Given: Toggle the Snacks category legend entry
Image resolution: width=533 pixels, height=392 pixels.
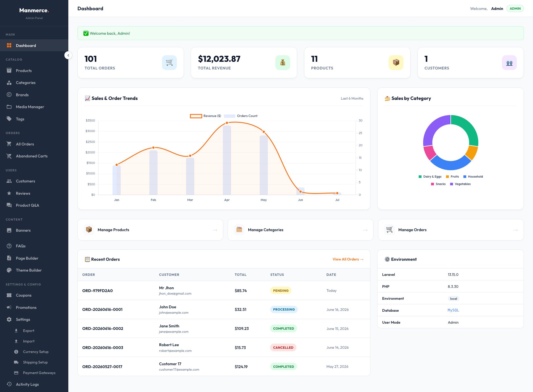Looking at the screenshot, I should [x=438, y=184].
